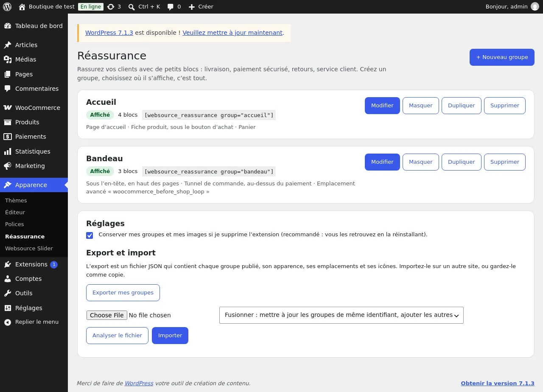The height and width of the screenshot is (392, 543).
Task: Open the Fusionner import mode dropdown
Action: click(341, 315)
